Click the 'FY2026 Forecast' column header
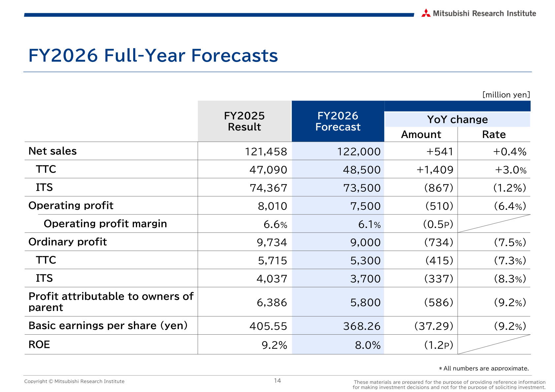Viewport: 555px width, 392px height. [338, 121]
